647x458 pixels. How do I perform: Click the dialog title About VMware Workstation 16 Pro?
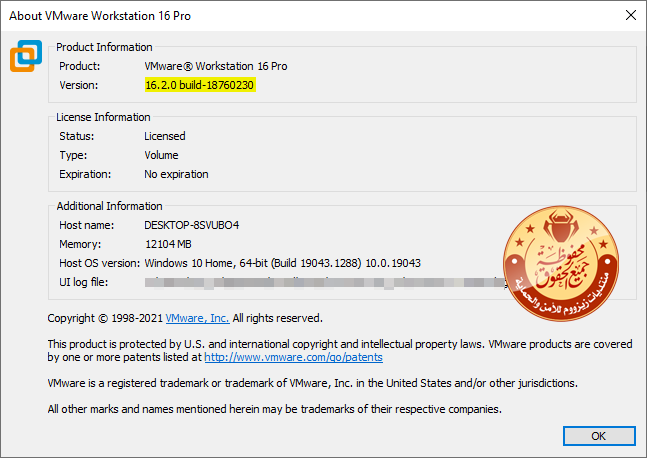[x=100, y=16]
